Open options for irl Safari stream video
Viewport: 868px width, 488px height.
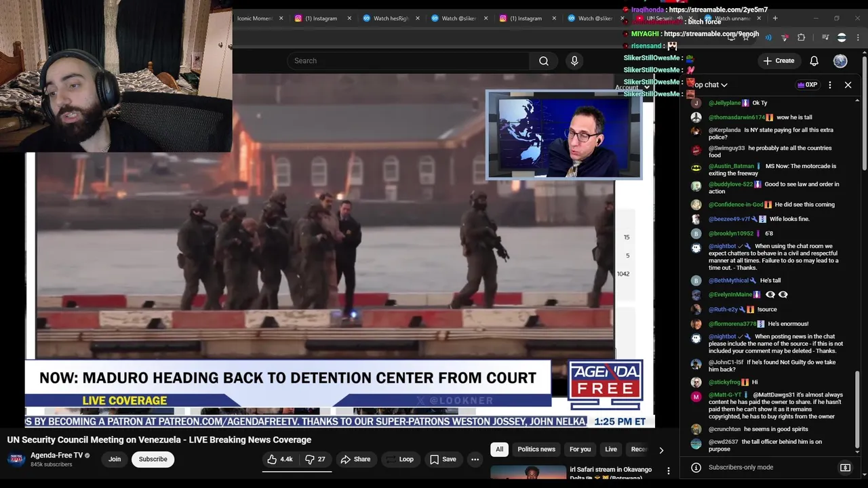pos(668,471)
